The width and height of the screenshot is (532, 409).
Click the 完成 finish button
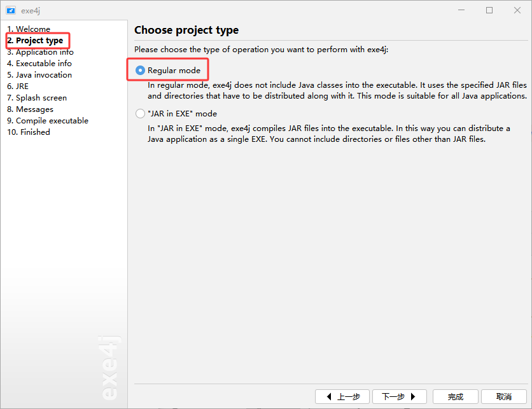[456, 396]
